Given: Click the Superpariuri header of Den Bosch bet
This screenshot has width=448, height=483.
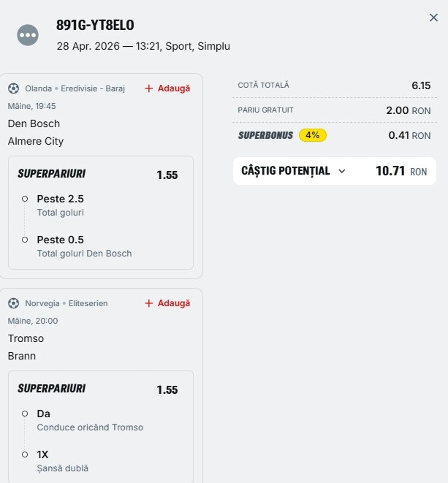Looking at the screenshot, I should tap(52, 174).
